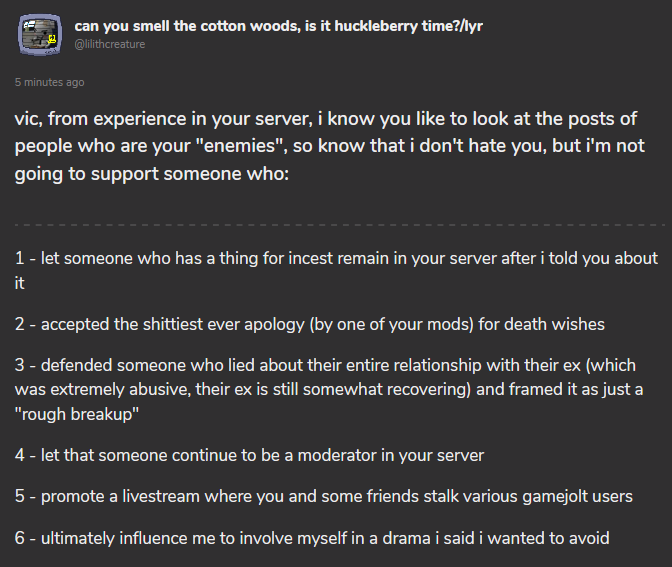Click list item 6 about avoiding drama
672x567 pixels.
312,538
